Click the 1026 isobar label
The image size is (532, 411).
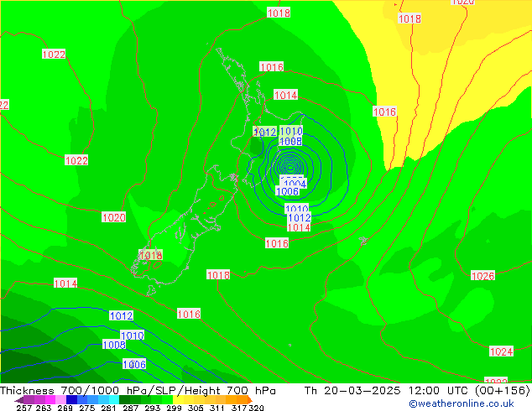(482, 276)
